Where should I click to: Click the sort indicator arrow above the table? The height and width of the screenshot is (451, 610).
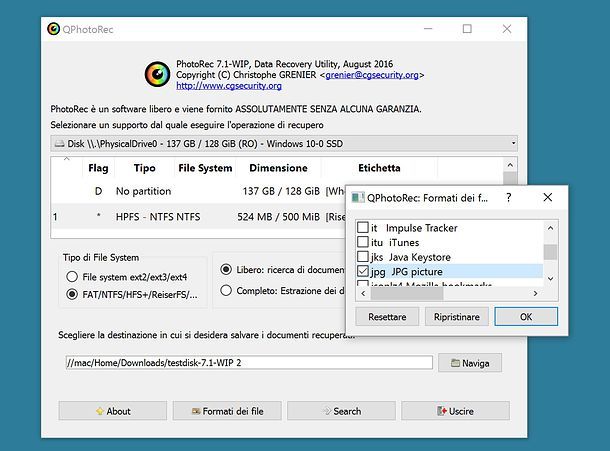67,158
